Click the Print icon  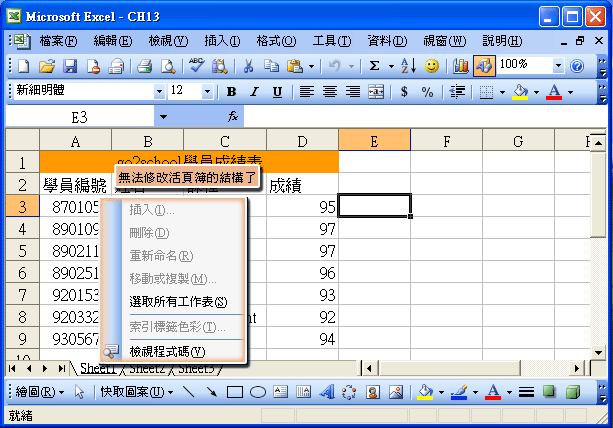[x=144, y=66]
